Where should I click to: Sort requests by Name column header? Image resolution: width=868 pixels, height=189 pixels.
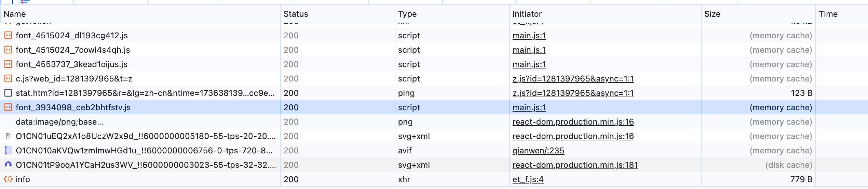coord(15,14)
